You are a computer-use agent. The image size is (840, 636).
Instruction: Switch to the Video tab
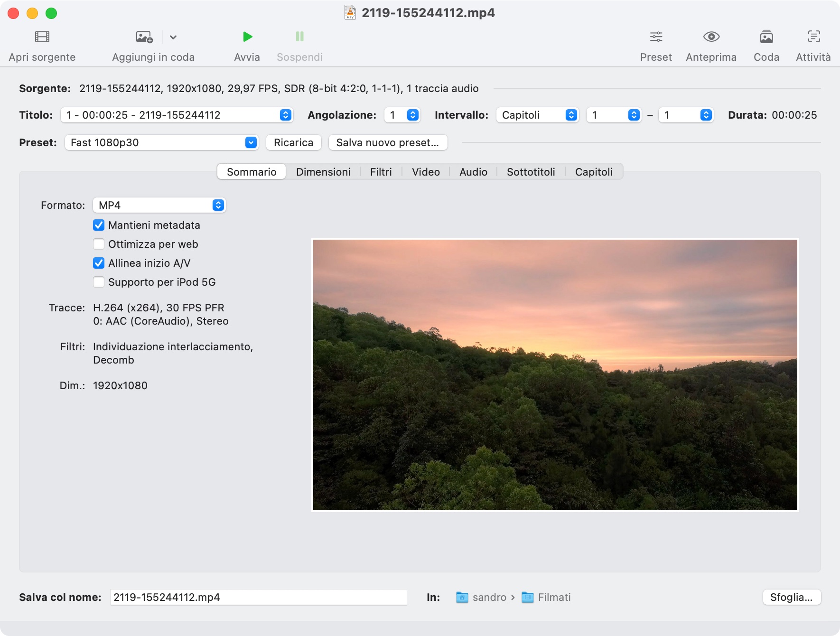point(426,172)
